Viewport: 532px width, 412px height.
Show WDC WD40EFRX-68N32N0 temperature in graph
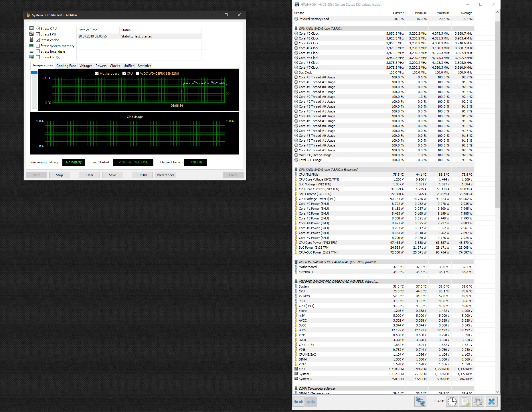(138, 74)
